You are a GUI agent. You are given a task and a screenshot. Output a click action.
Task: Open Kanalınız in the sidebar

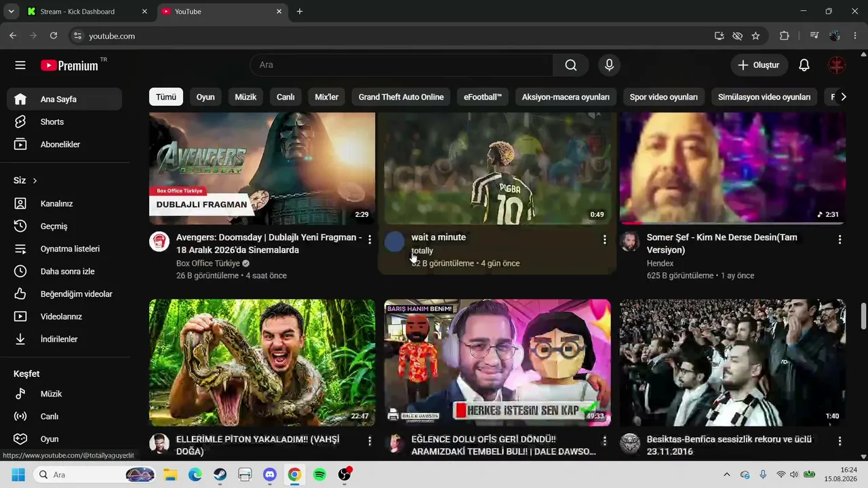[65, 203]
